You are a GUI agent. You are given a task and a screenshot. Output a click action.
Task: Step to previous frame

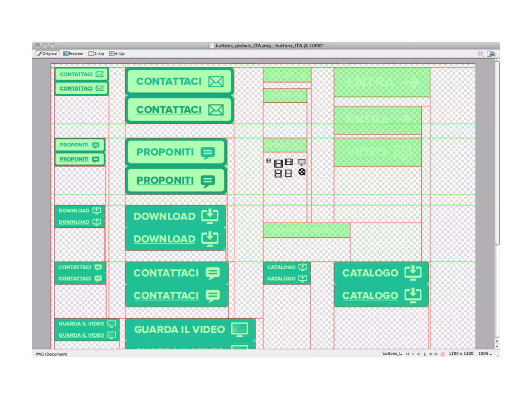pyautogui.click(x=430, y=354)
